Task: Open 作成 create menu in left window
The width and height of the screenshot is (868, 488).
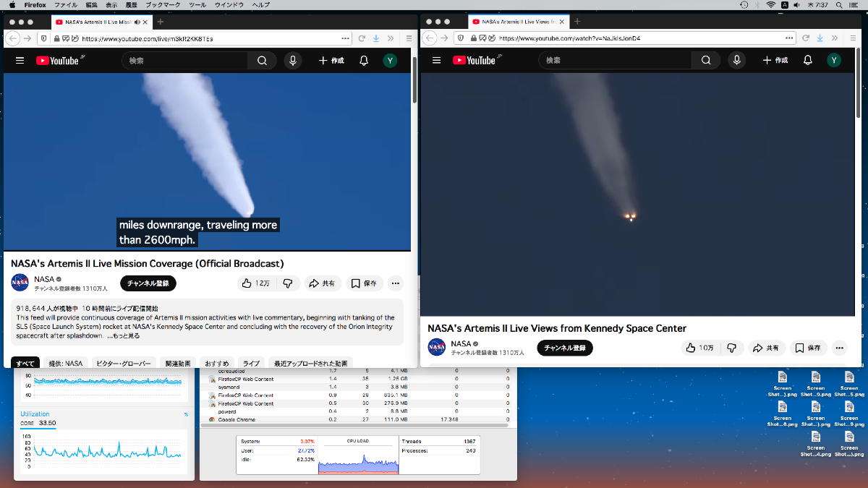Action: 332,61
